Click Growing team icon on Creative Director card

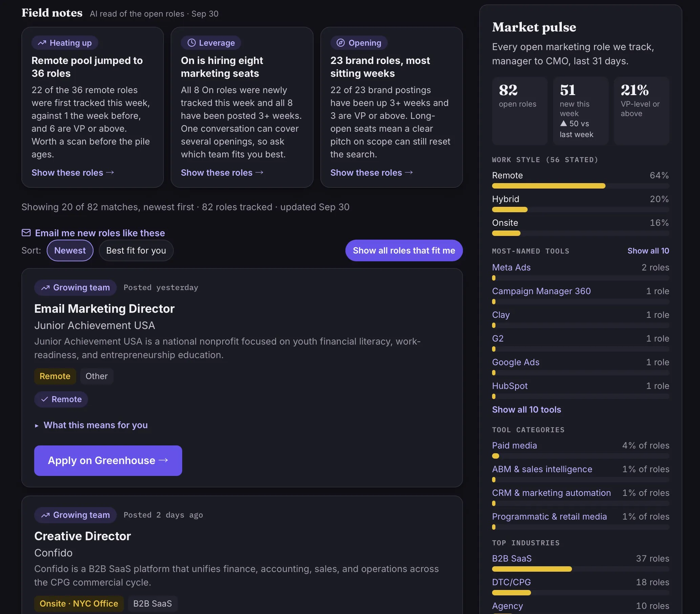(x=45, y=515)
